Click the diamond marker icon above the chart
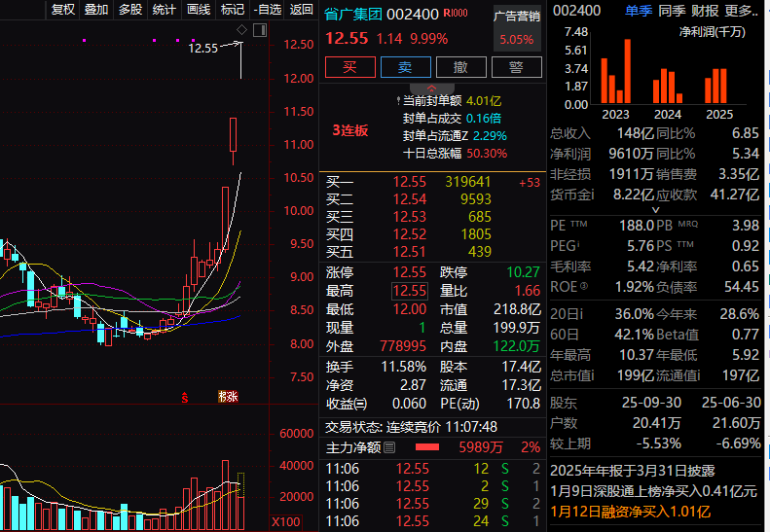 pyautogui.click(x=241, y=30)
